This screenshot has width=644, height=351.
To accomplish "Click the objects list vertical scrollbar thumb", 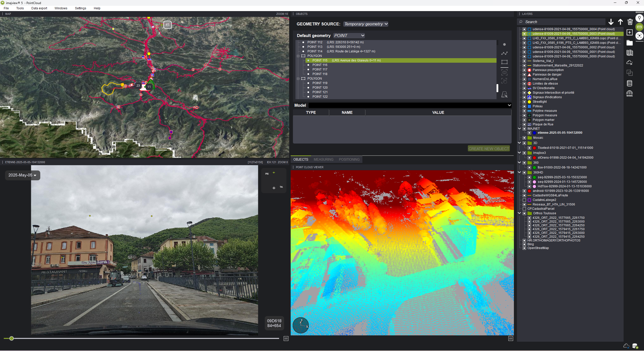I will point(497,88).
